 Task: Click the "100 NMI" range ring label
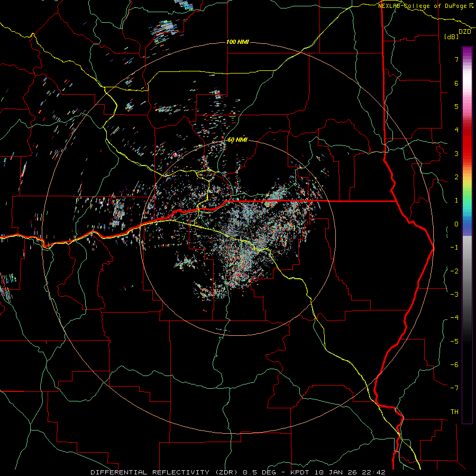237,42
